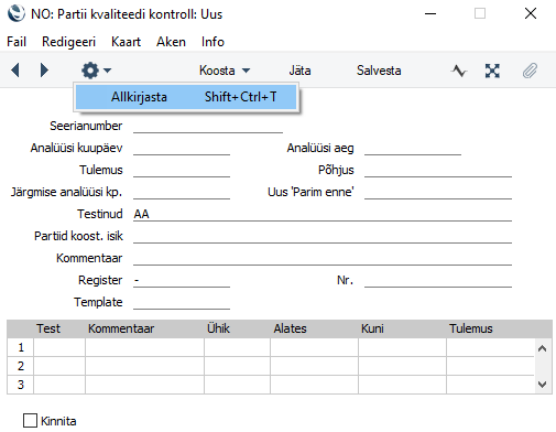
Task: Open attachments paperclip icon
Action: click(x=530, y=71)
